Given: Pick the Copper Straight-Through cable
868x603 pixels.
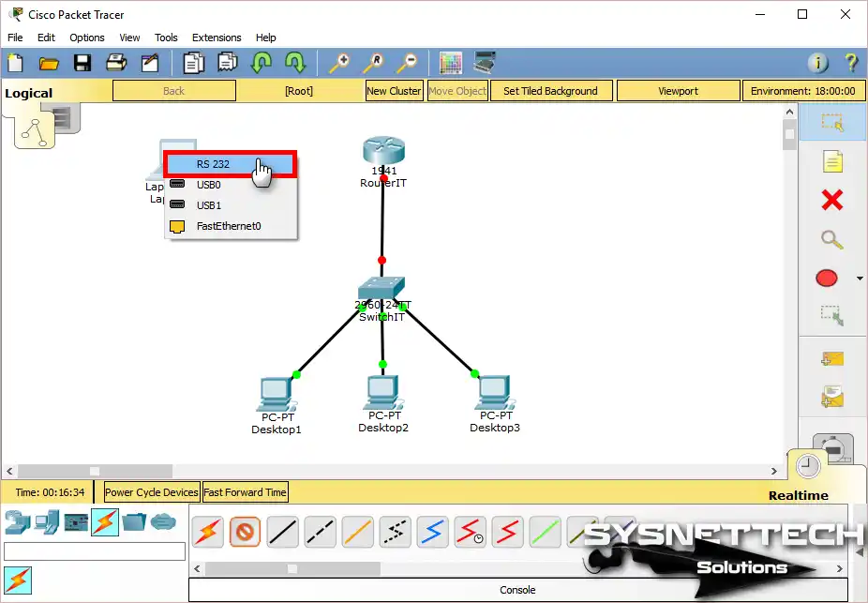Looking at the screenshot, I should [282, 533].
